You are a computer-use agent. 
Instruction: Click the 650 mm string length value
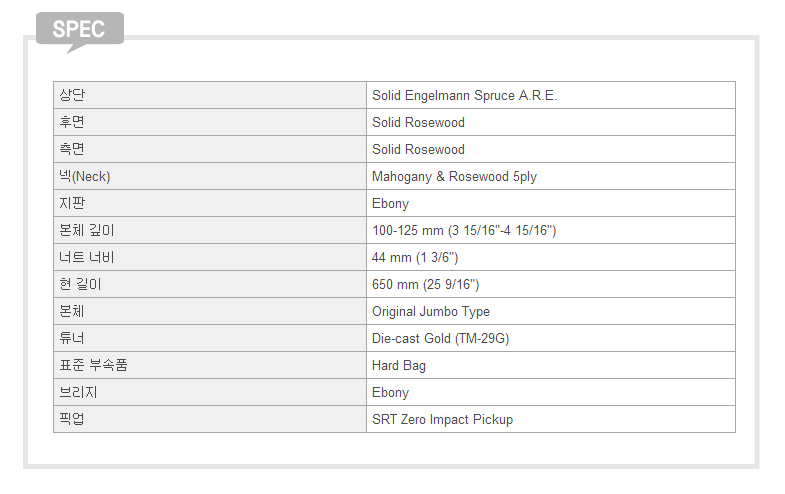click(425, 285)
